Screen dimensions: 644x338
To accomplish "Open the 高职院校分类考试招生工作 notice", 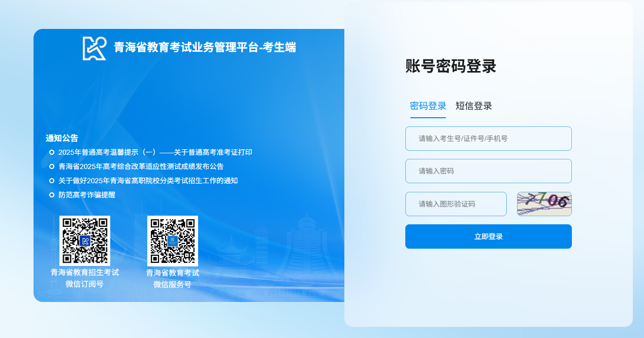I will [148, 181].
